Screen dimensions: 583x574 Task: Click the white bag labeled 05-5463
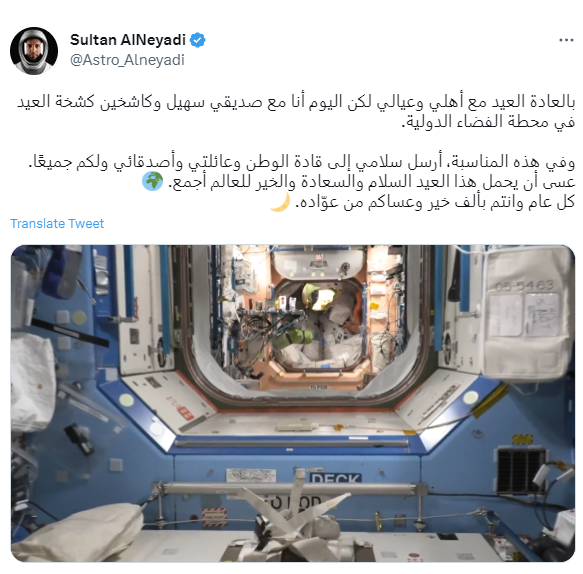[x=526, y=314]
